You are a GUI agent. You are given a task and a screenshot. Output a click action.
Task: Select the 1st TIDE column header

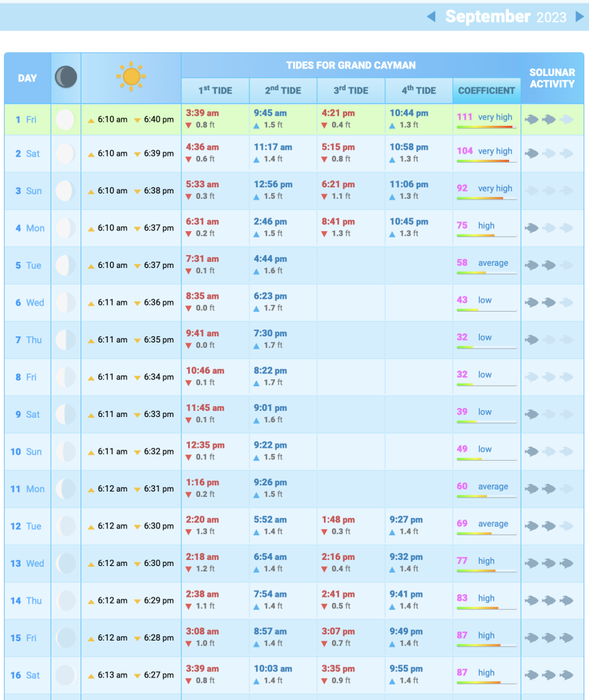click(215, 90)
